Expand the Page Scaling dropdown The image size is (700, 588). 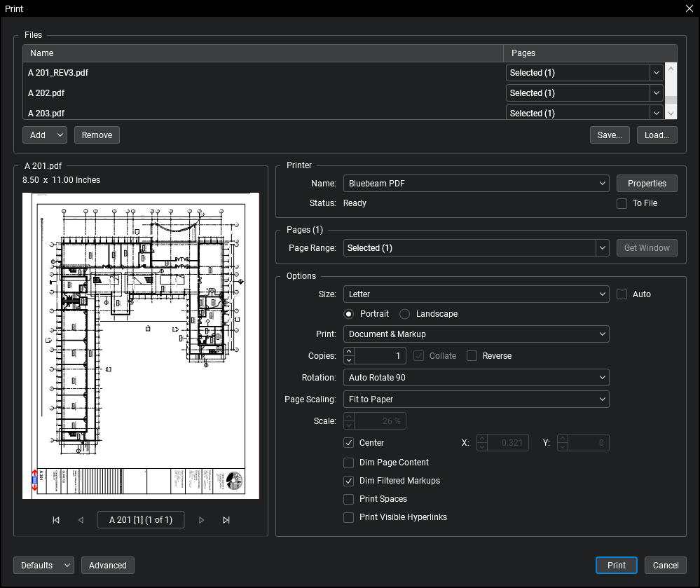click(x=476, y=399)
